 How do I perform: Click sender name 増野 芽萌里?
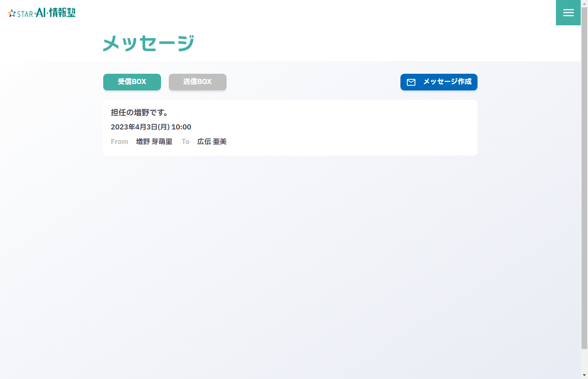[154, 141]
